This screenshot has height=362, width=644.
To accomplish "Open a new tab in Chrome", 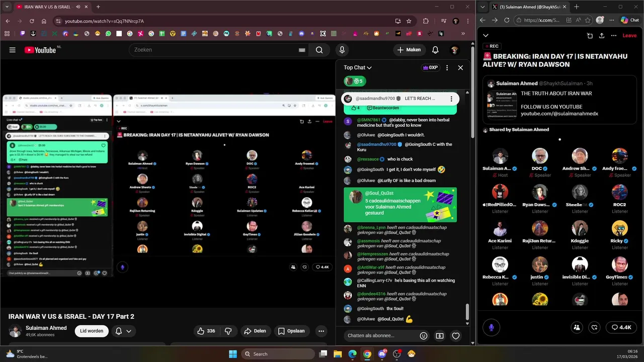I will 98,7.
